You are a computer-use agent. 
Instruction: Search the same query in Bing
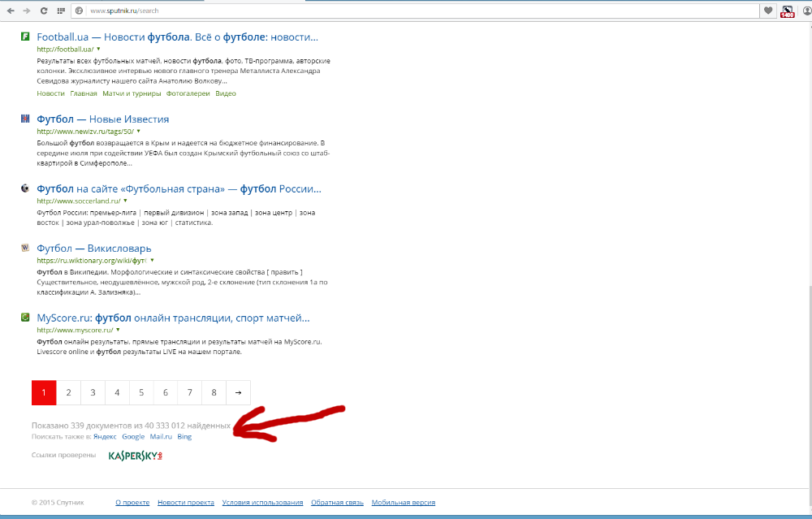click(x=184, y=437)
